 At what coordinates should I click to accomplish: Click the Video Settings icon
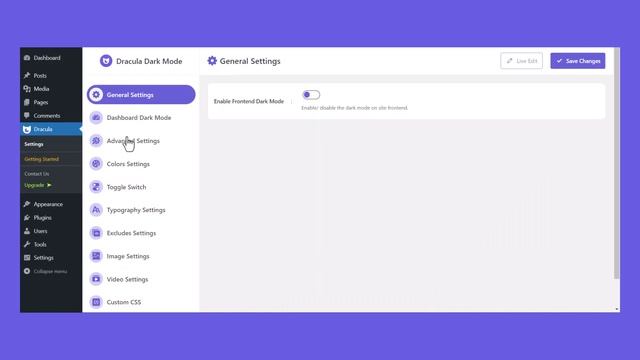[x=96, y=279]
